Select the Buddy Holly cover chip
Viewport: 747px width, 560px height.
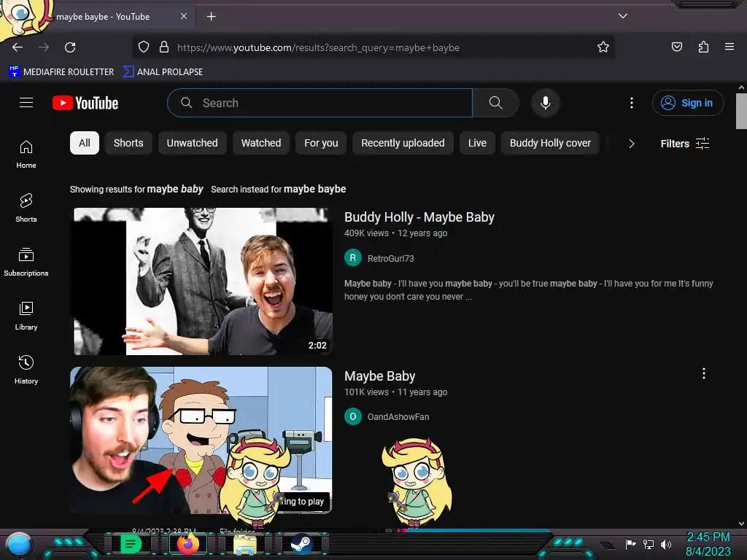coord(550,143)
